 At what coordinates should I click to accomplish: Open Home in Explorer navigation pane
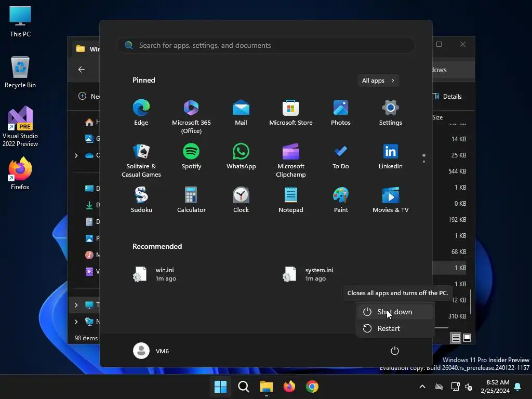pyautogui.click(x=91, y=122)
